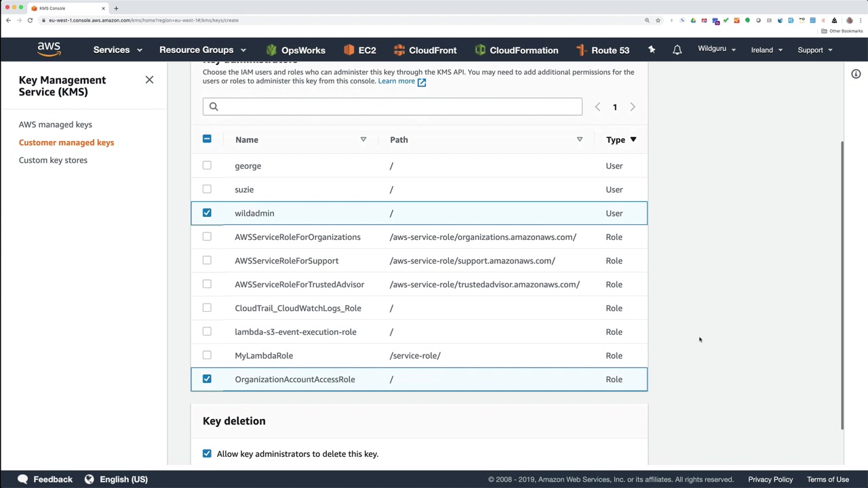Screen dimensions: 868x488
Task: Click the administrators search field
Action: coord(392,106)
